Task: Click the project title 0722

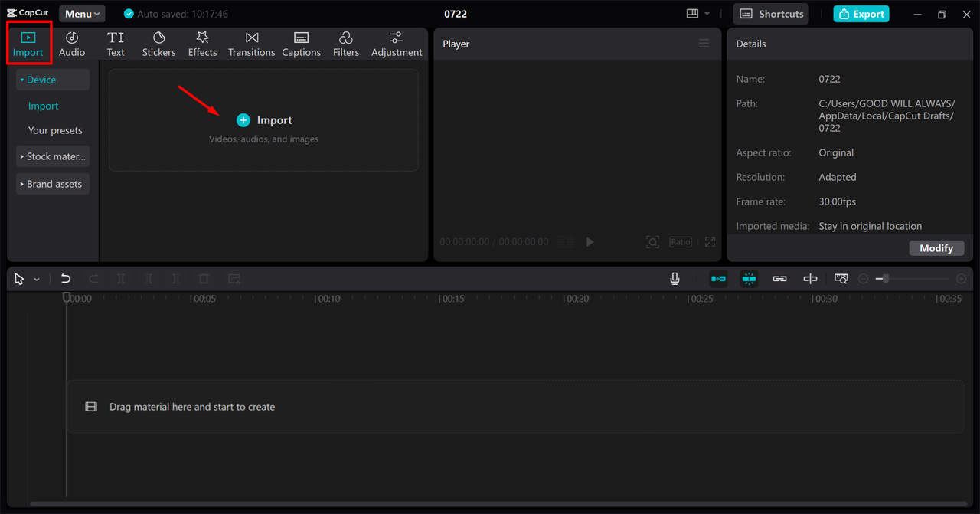Action: [456, 14]
